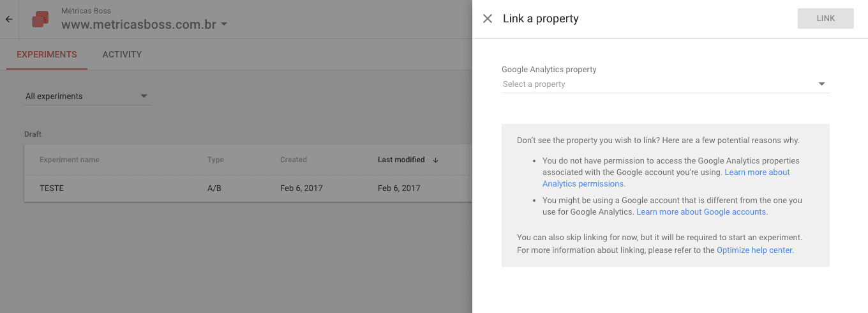
Task: Expand the Select a property dropdown arrow
Action: point(821,84)
